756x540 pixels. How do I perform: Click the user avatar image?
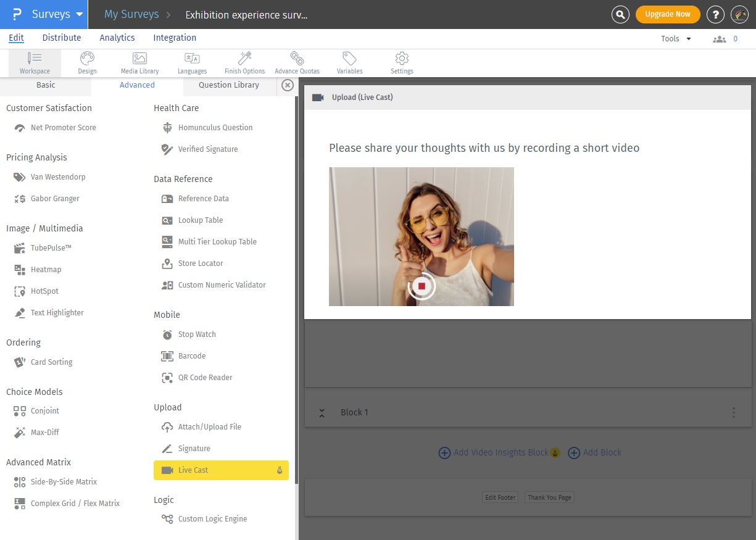pos(739,14)
